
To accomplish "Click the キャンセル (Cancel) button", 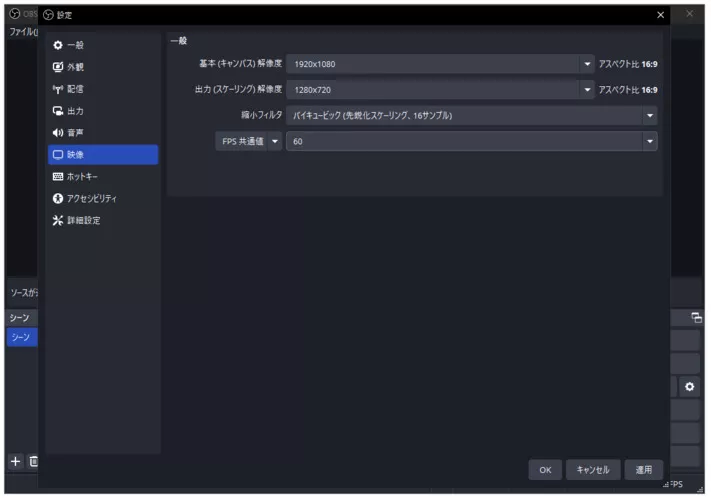I will coord(593,471).
